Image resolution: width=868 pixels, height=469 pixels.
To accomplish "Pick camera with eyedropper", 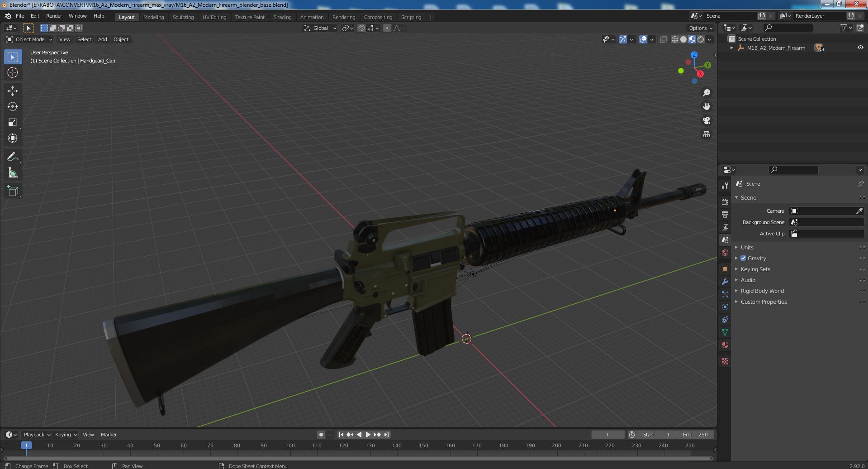I will (859, 211).
